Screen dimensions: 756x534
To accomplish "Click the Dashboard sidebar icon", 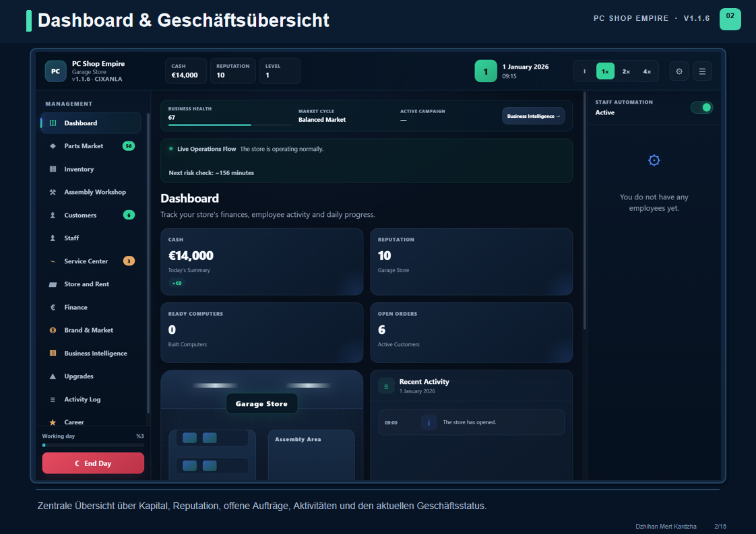I will [x=53, y=123].
